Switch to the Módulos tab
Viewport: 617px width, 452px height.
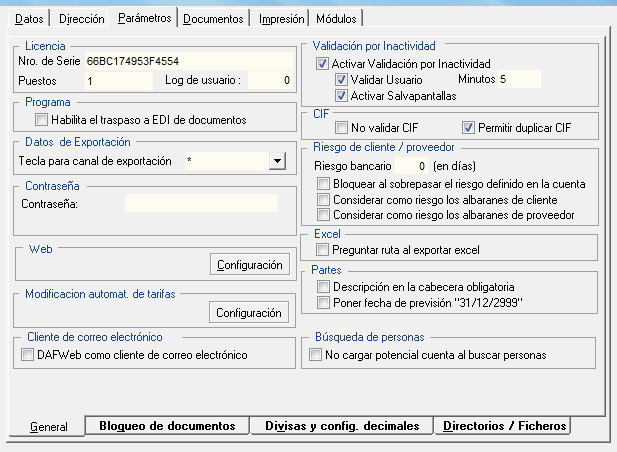click(x=336, y=18)
